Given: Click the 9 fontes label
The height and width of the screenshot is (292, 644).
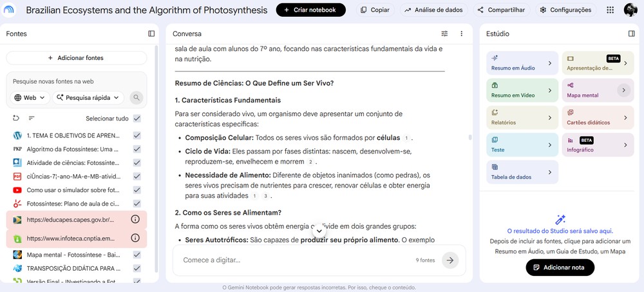Looking at the screenshot, I should click(x=425, y=260).
